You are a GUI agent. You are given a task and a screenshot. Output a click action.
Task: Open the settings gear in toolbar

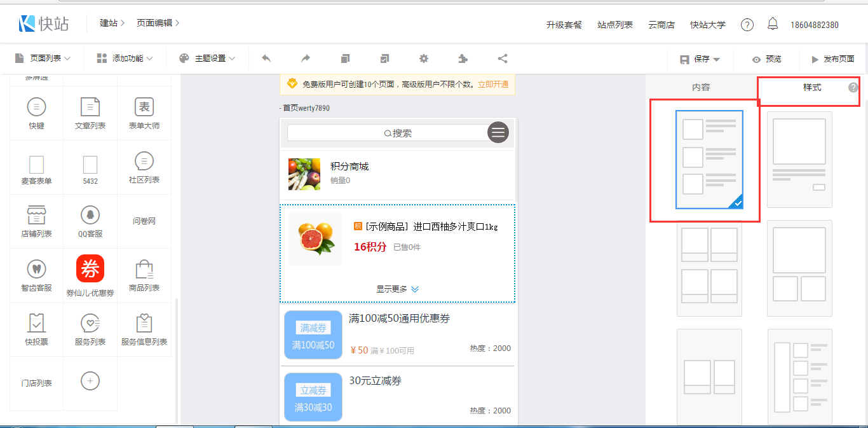pyautogui.click(x=424, y=59)
